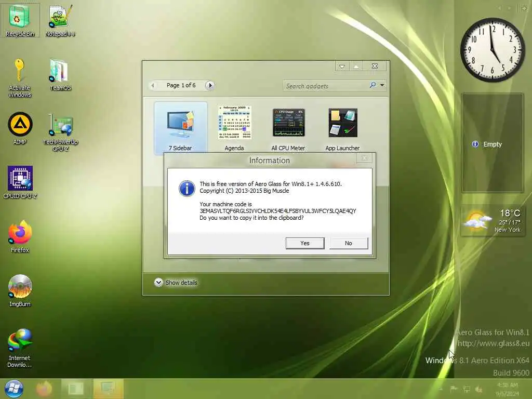
Task: Click the Page 1 of 6 label
Action: click(x=181, y=85)
